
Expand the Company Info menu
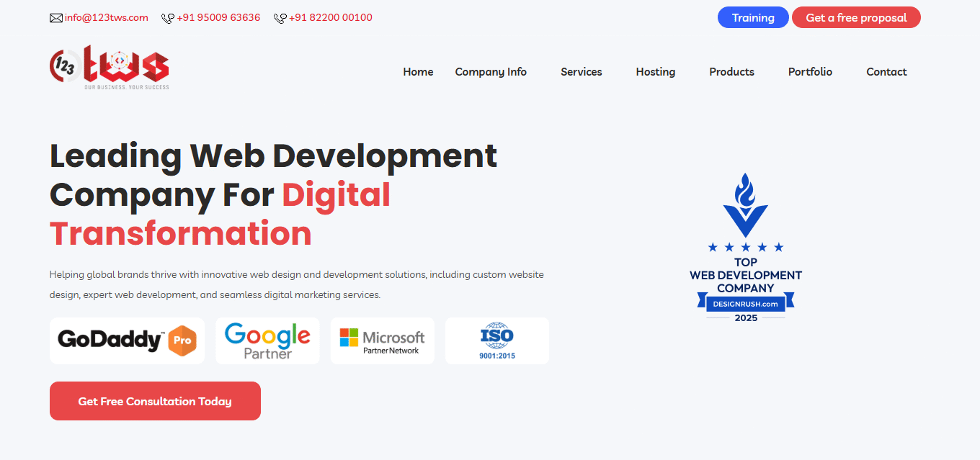[x=491, y=72]
